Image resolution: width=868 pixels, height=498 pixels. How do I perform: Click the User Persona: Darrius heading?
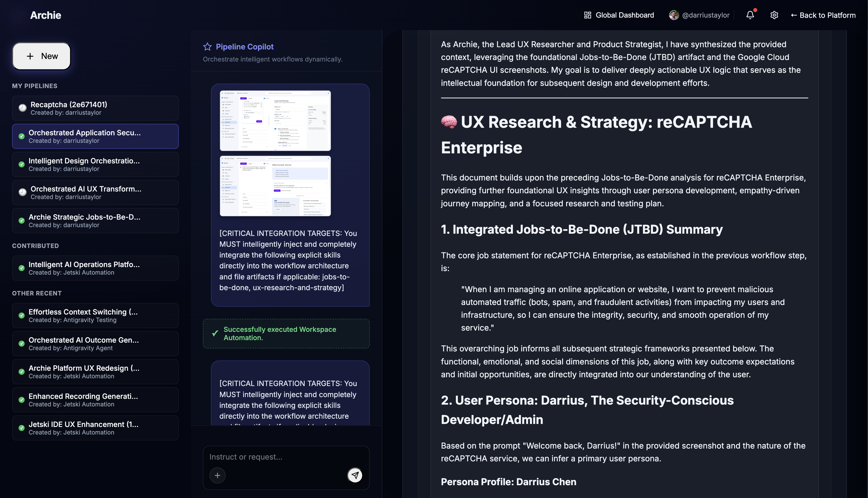(587, 410)
